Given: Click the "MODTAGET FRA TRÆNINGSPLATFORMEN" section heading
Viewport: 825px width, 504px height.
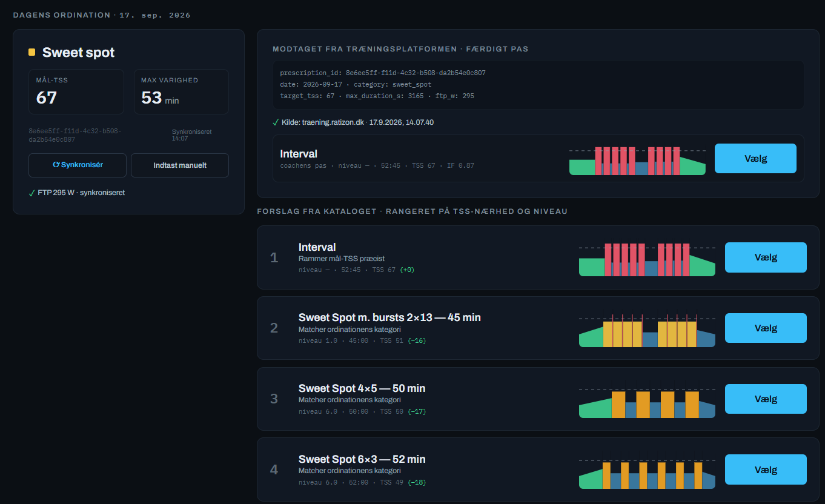Looking at the screenshot, I should point(400,48).
